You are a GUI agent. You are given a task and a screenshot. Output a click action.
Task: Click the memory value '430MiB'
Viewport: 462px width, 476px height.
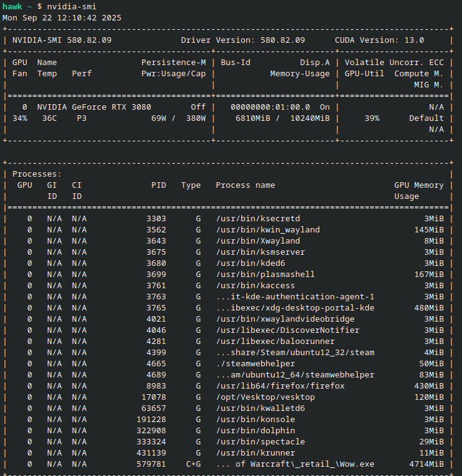pyautogui.click(x=429, y=386)
